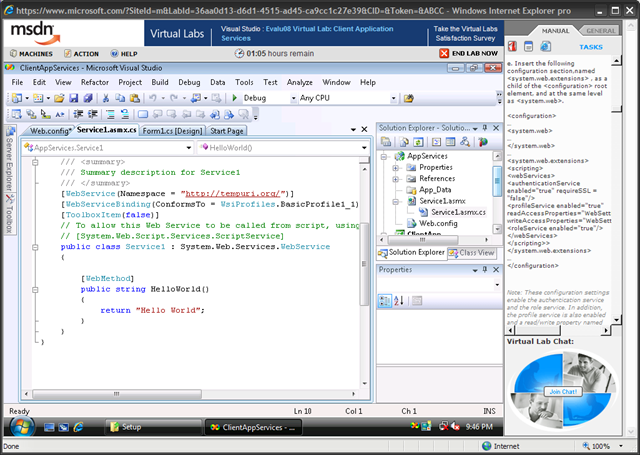Click the Copy toolbar icon
This screenshot has width=640, height=455.
coord(120,98)
